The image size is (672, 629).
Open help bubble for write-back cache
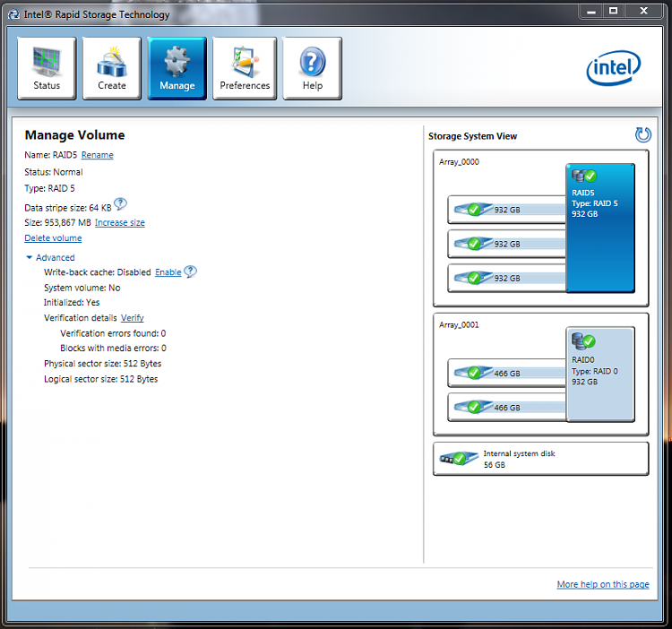click(190, 271)
